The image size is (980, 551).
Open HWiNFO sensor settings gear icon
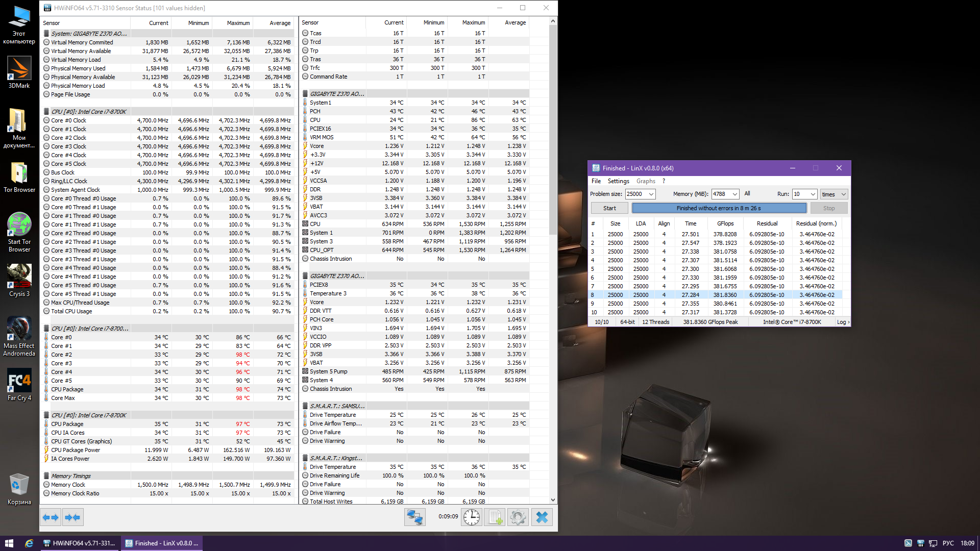518,517
